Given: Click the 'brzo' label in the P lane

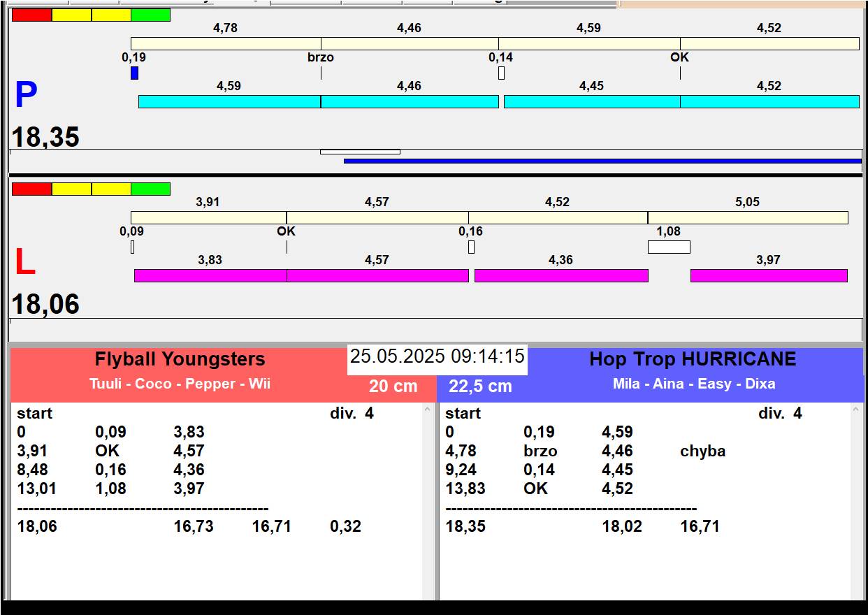Looking at the screenshot, I should click(321, 57).
